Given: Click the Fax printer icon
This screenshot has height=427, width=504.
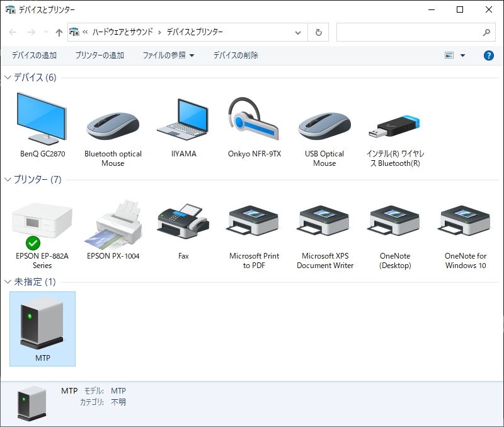Looking at the screenshot, I should pos(183,222).
